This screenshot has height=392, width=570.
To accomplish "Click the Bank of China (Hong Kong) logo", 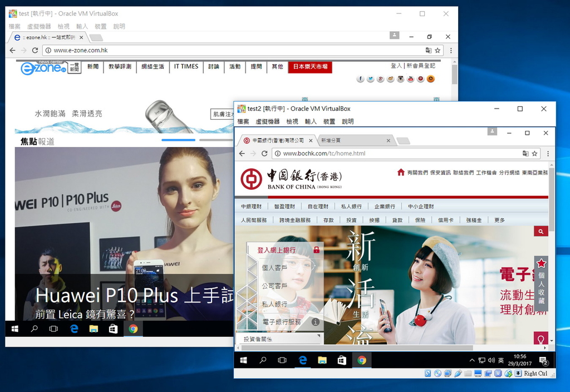I will click(291, 179).
